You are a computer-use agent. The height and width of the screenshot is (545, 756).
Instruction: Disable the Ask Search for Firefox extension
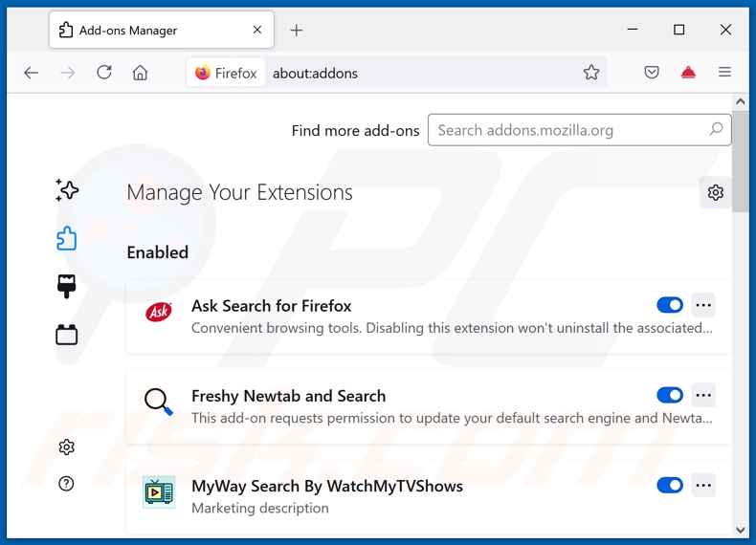click(670, 305)
